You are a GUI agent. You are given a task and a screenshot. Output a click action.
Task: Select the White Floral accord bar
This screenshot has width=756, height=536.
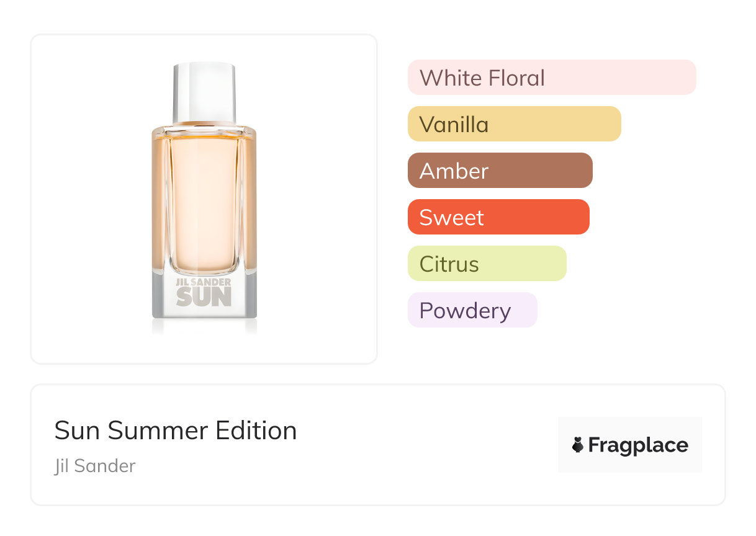tap(552, 78)
